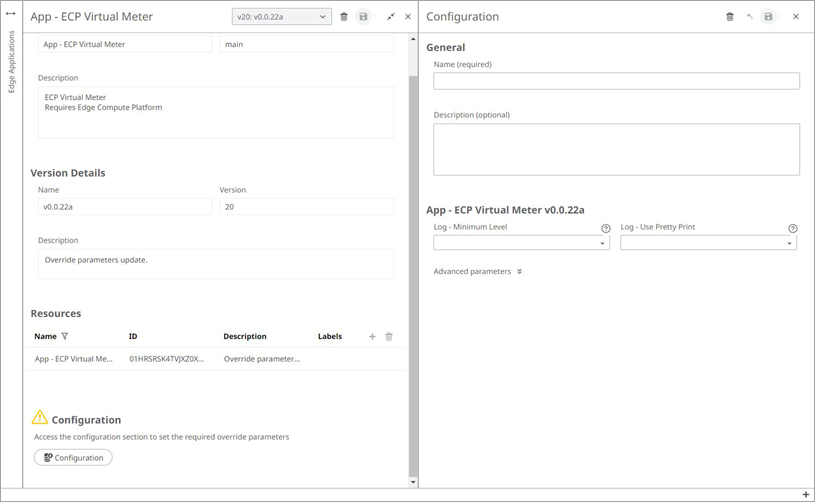Collapse the application panel with arrows icon
Screen dimensions: 815x502
(391, 17)
